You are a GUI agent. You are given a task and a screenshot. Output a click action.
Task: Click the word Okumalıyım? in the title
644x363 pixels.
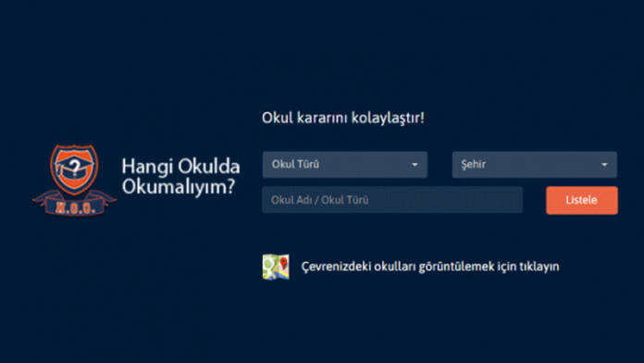179,187
